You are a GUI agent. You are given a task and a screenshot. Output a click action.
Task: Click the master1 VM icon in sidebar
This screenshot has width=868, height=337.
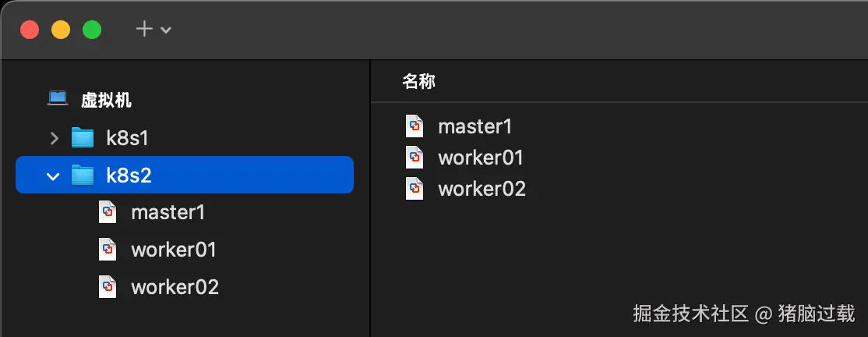point(108,212)
